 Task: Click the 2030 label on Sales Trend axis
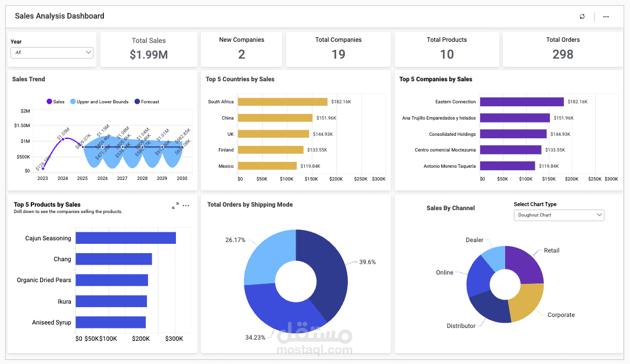[x=182, y=178]
